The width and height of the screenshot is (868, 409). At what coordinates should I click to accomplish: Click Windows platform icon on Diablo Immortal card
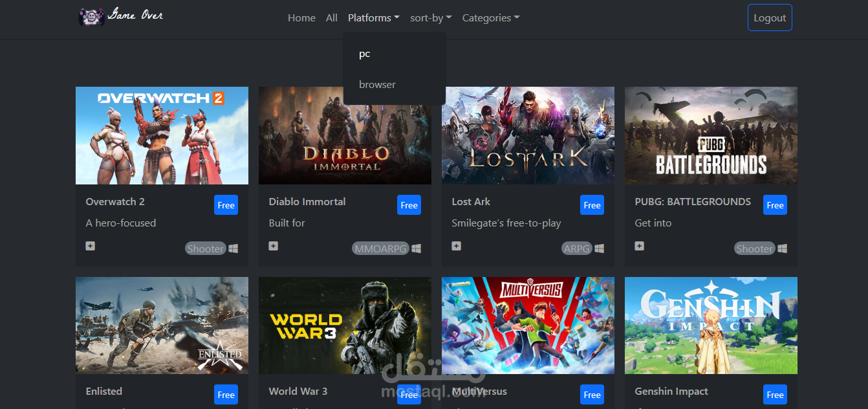click(417, 249)
